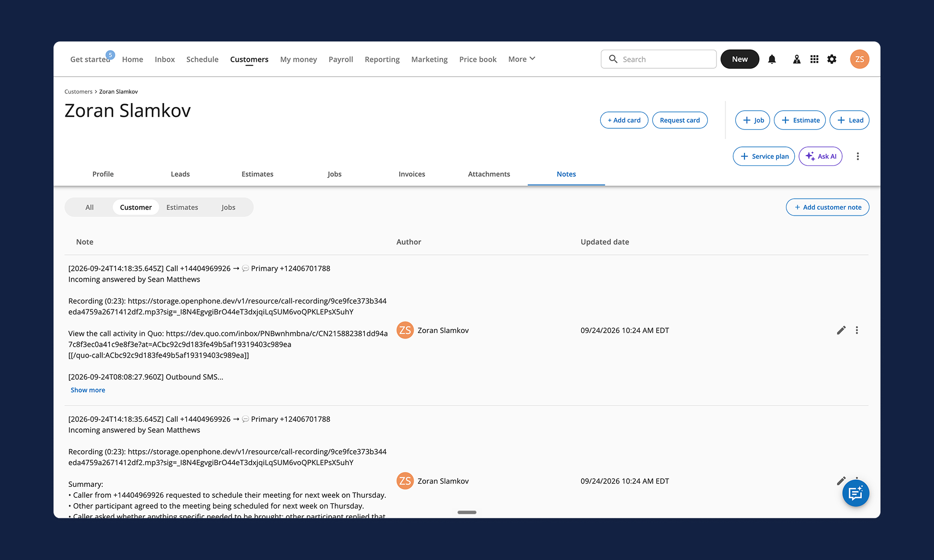Screen dimensions: 934x560
Task: Open Inbox from the top navigation
Action: click(x=165, y=59)
